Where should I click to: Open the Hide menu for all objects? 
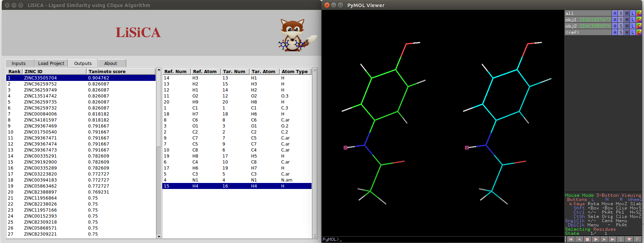627,13
